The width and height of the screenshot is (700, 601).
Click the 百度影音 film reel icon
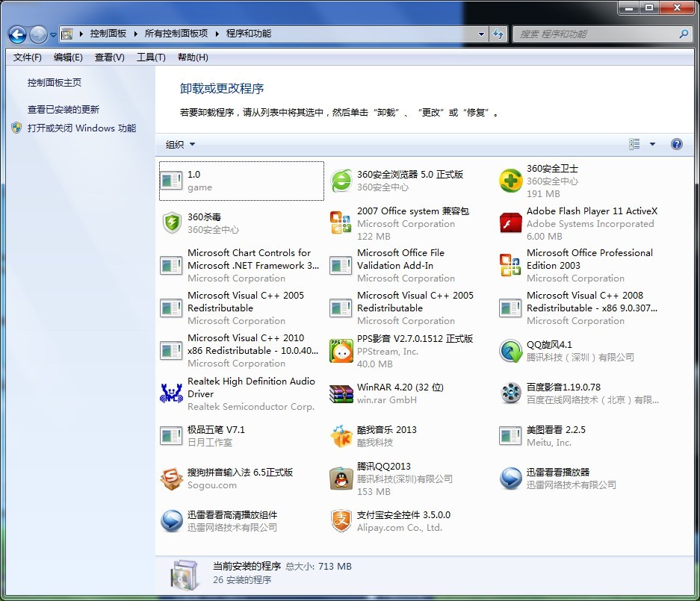tap(510, 393)
